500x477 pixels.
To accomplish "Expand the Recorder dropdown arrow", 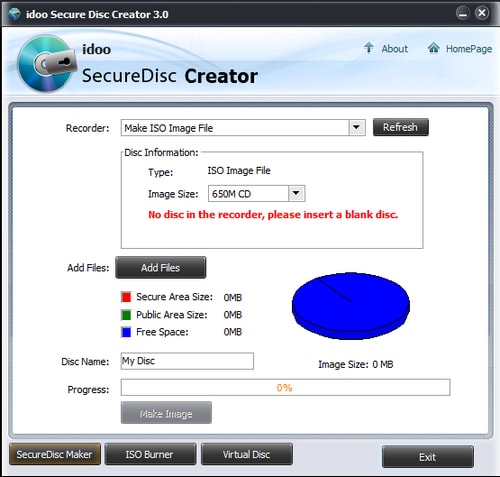I will tap(356, 127).
